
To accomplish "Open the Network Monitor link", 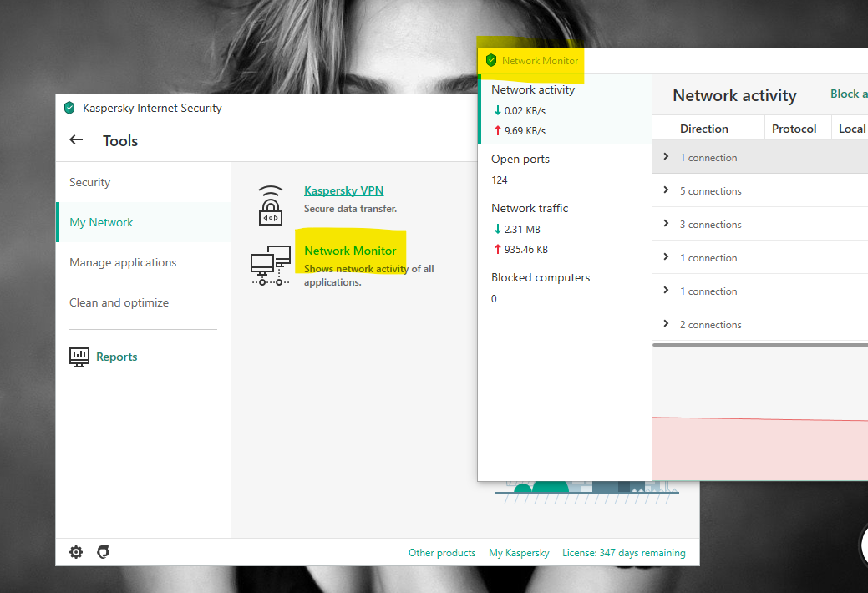I will 350,251.
